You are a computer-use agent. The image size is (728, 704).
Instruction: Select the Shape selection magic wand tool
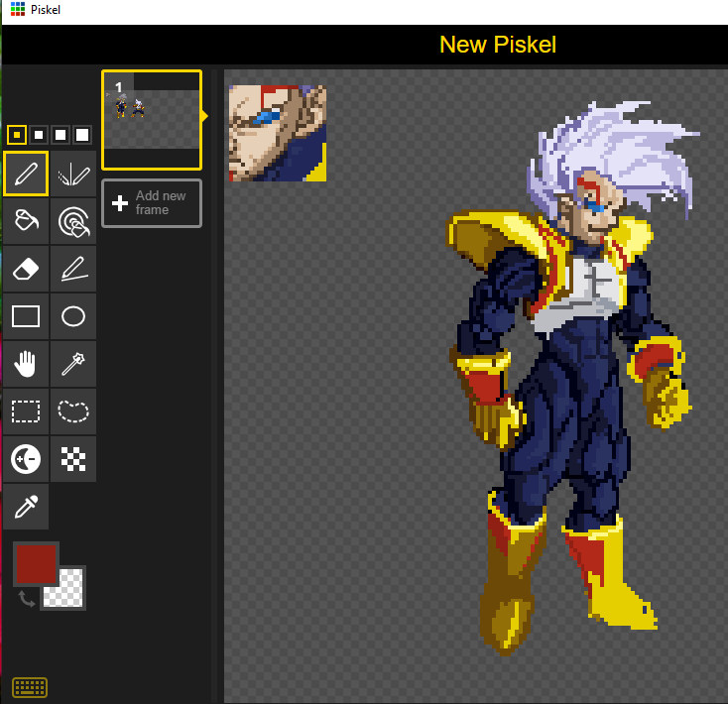73,364
